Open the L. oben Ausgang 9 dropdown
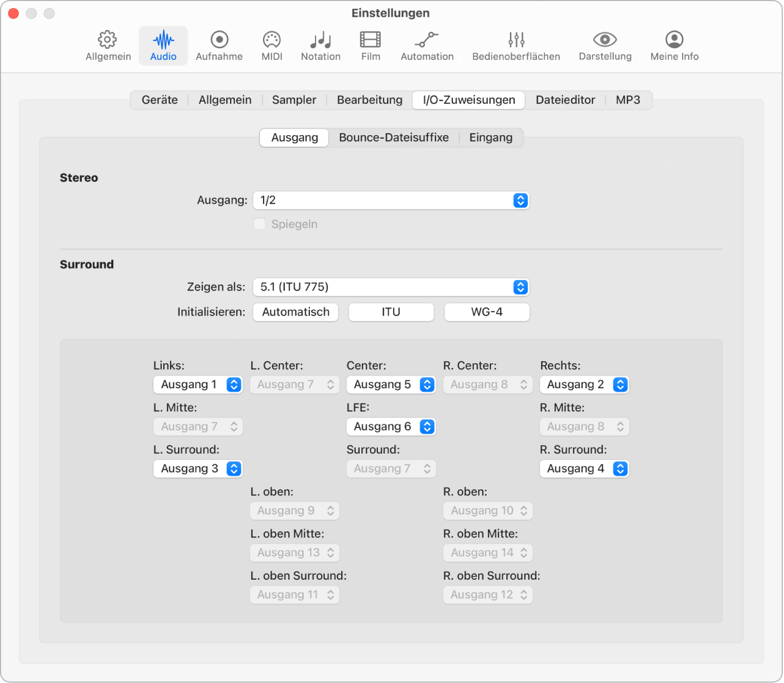Viewport: 784px width, 683px height. point(294,511)
